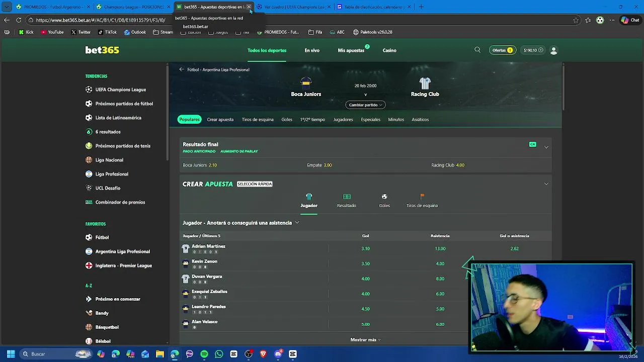Select Adrian Martinez Gol odds 3.10
The height and width of the screenshot is (362, 644).
365,248
